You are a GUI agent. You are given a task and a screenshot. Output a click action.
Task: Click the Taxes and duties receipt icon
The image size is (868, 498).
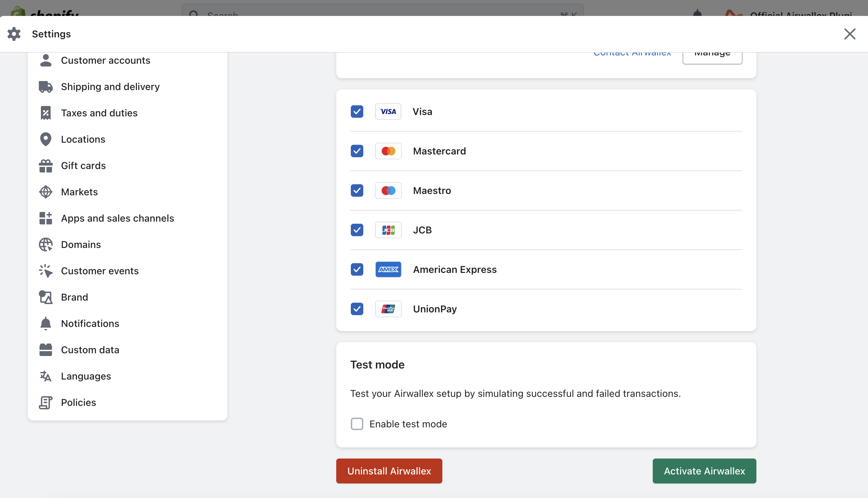pyautogui.click(x=45, y=113)
